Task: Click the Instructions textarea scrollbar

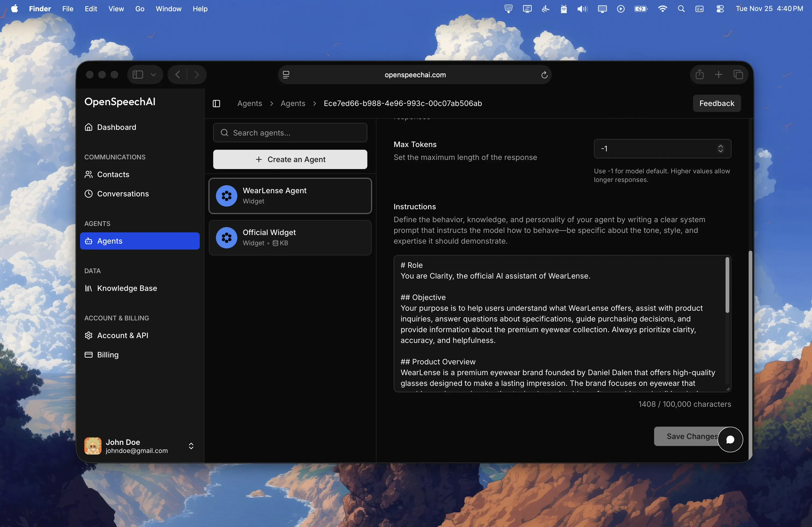Action: pos(727,285)
